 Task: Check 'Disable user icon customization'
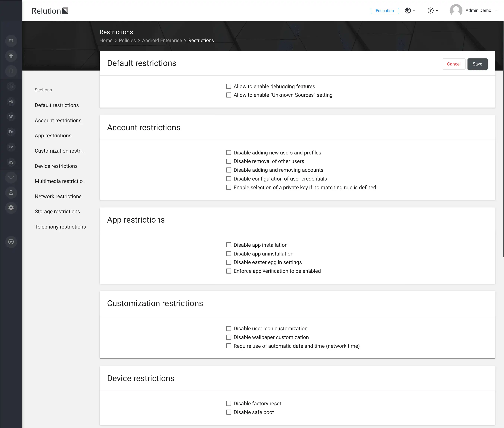point(229,328)
